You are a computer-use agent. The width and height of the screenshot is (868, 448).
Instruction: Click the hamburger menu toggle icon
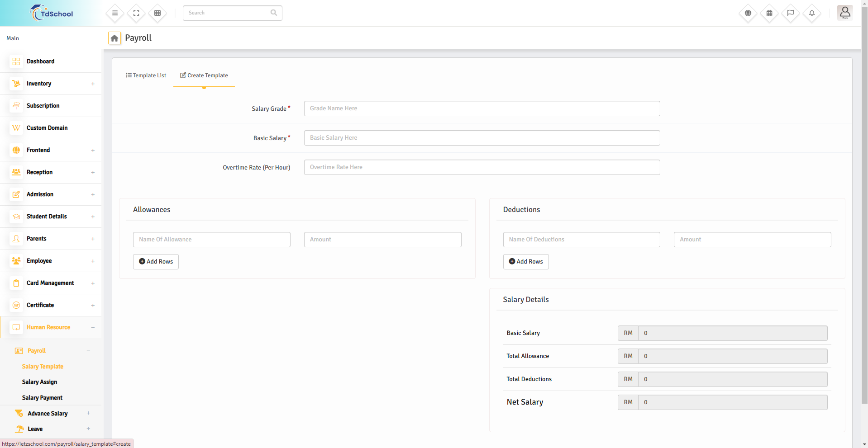click(x=115, y=13)
